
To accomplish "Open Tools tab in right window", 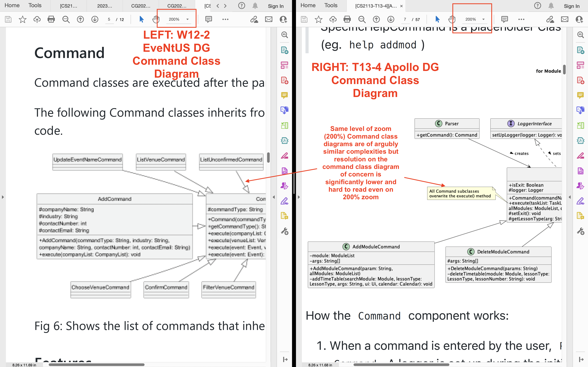I will point(331,5).
